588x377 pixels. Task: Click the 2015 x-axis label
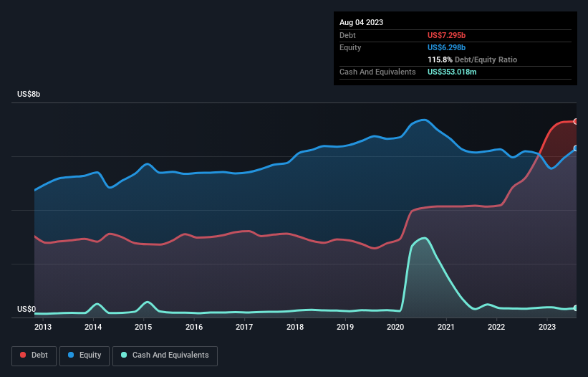click(143, 327)
